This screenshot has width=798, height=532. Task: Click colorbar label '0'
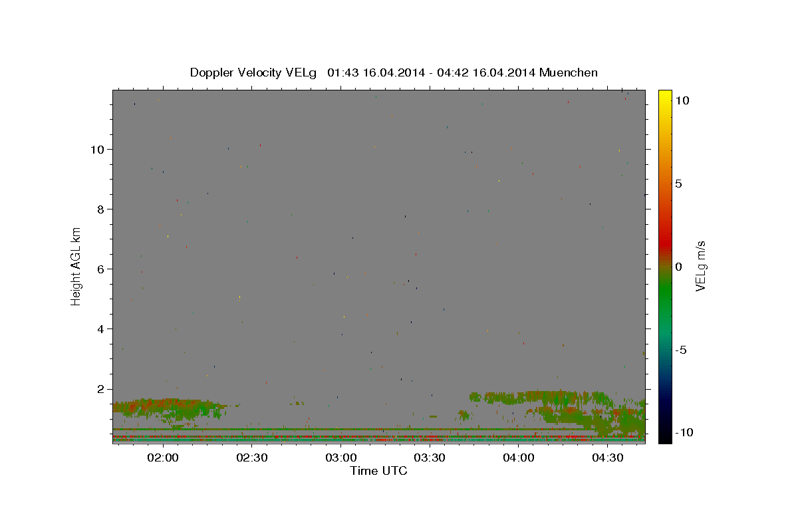point(678,267)
